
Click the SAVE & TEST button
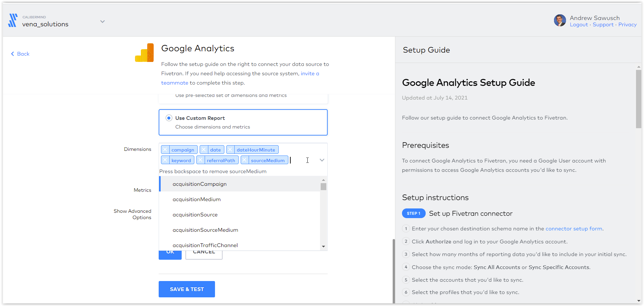[x=187, y=289]
